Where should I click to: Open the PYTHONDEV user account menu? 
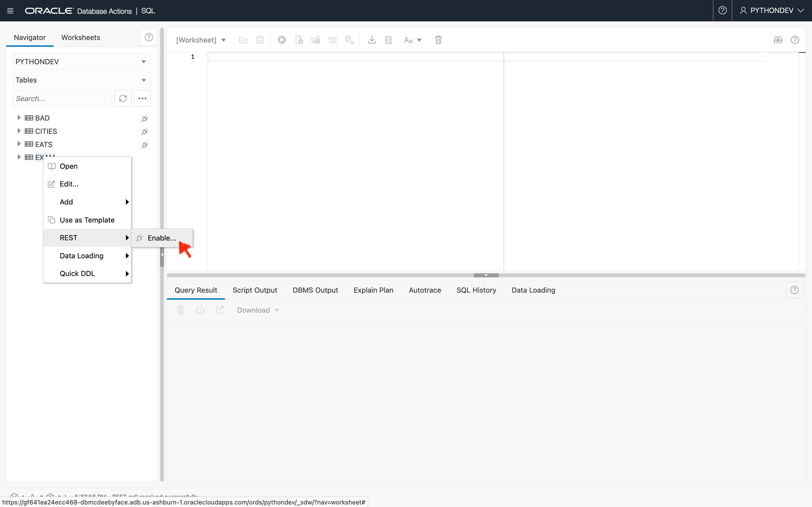[771, 10]
